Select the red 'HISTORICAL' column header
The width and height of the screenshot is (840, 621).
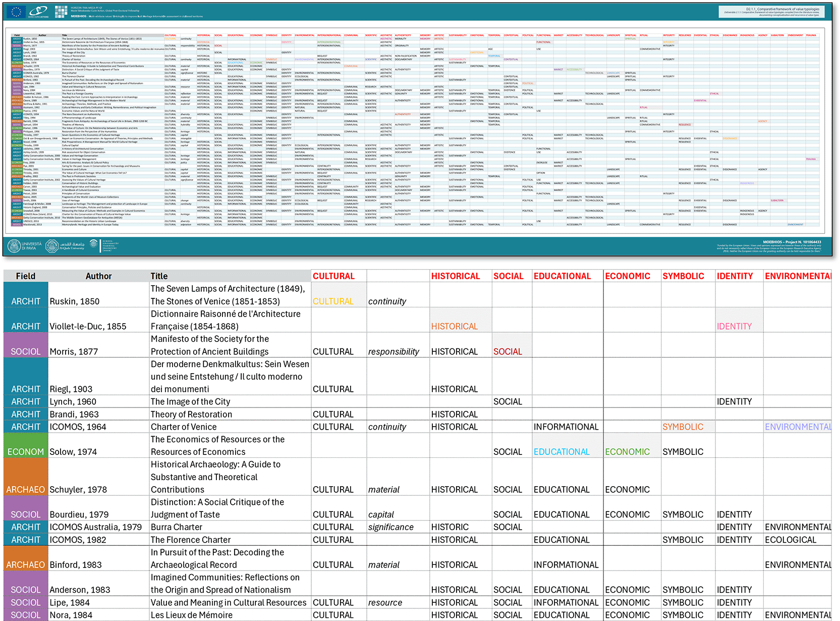pyautogui.click(x=456, y=276)
